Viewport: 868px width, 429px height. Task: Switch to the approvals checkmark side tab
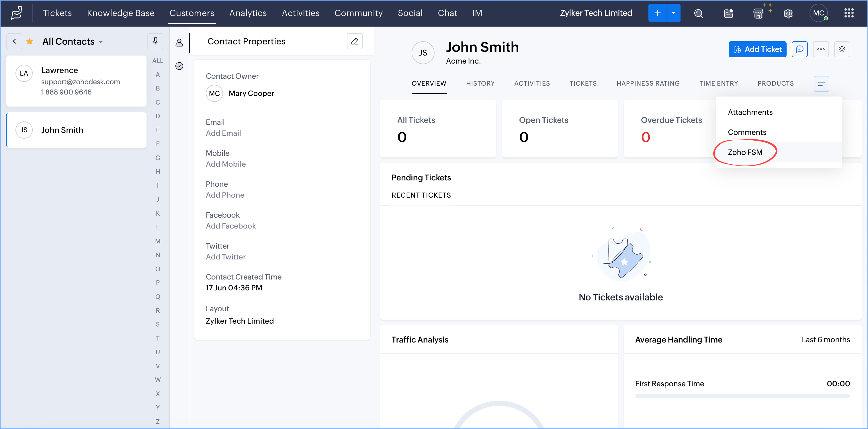179,66
